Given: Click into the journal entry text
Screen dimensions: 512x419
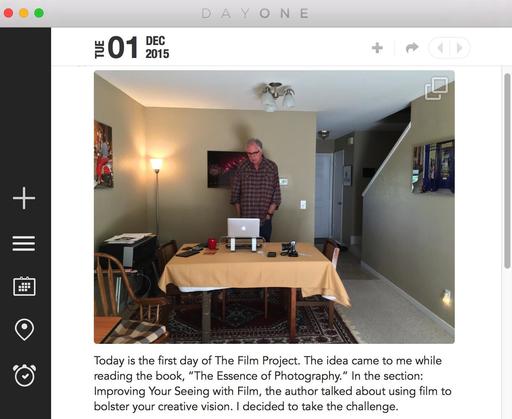Looking at the screenshot, I should click(x=273, y=383).
